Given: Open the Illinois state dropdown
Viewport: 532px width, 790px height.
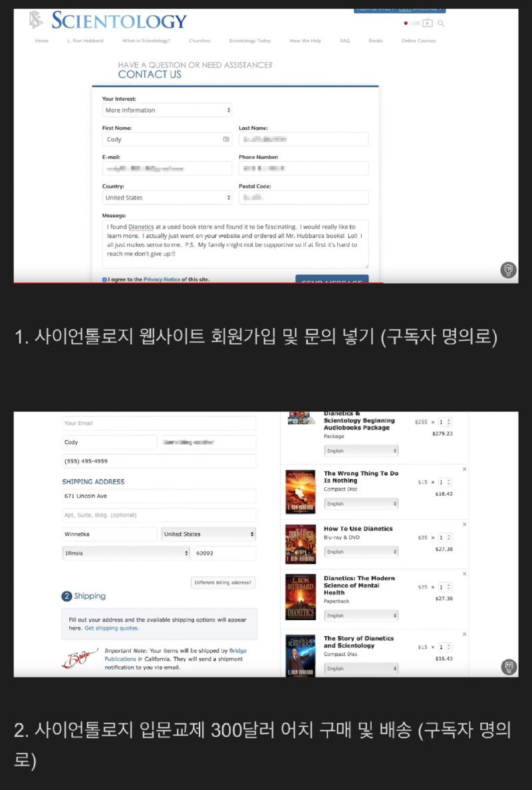Looking at the screenshot, I should click(x=126, y=553).
